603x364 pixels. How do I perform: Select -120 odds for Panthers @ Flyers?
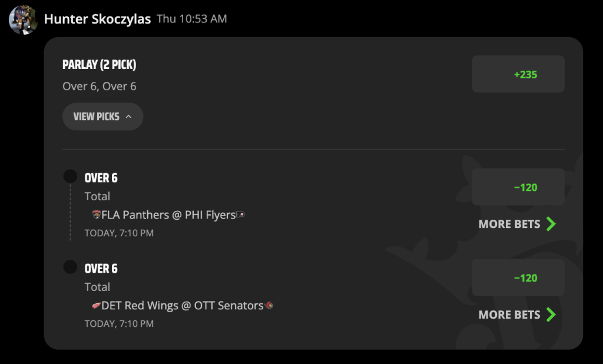[x=518, y=187]
